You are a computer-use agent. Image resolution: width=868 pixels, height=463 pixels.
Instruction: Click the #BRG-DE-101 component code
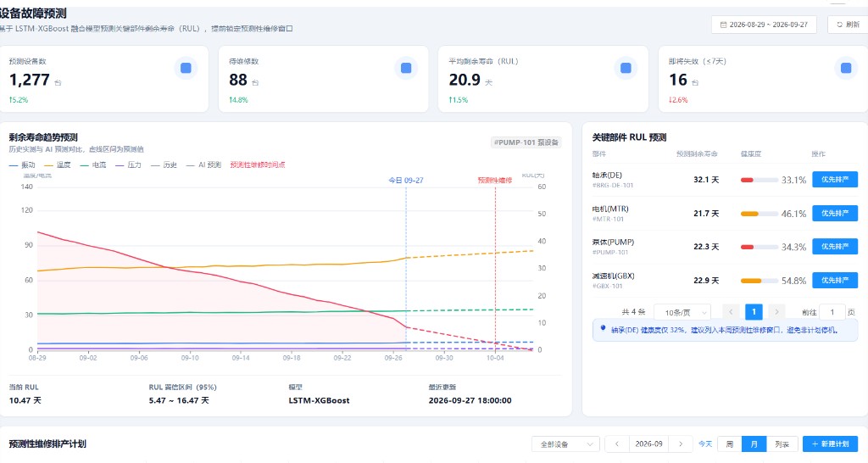point(613,186)
